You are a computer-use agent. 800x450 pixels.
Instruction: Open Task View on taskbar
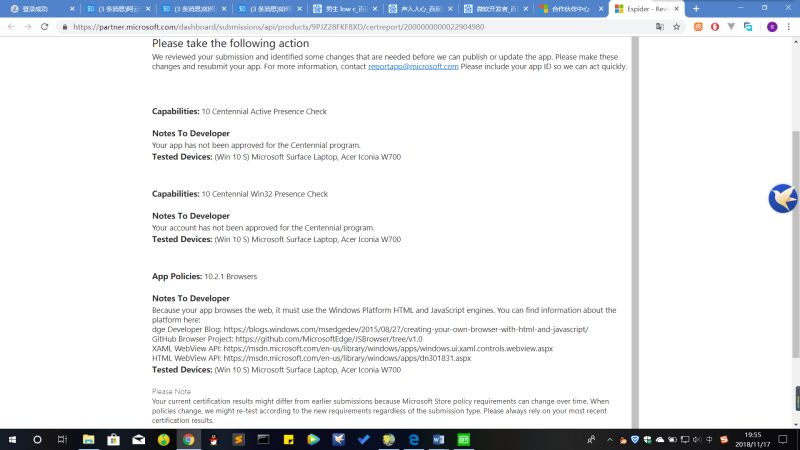click(62, 439)
